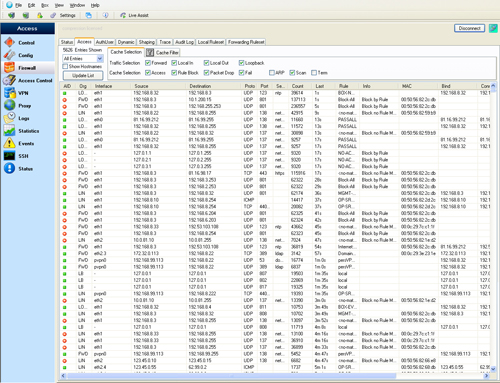Switch to the Audit Log tab
500x383 pixels.
point(184,42)
